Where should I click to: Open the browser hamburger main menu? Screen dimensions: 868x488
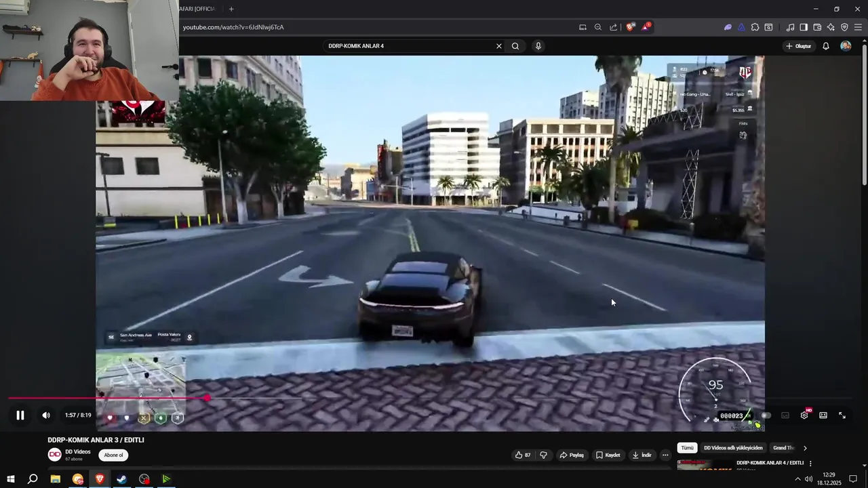pyautogui.click(x=858, y=27)
